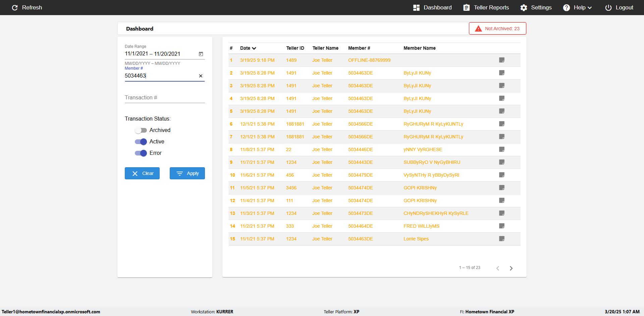Disable the Active status toggle
Image resolution: width=644 pixels, height=316 pixels.
(x=141, y=142)
